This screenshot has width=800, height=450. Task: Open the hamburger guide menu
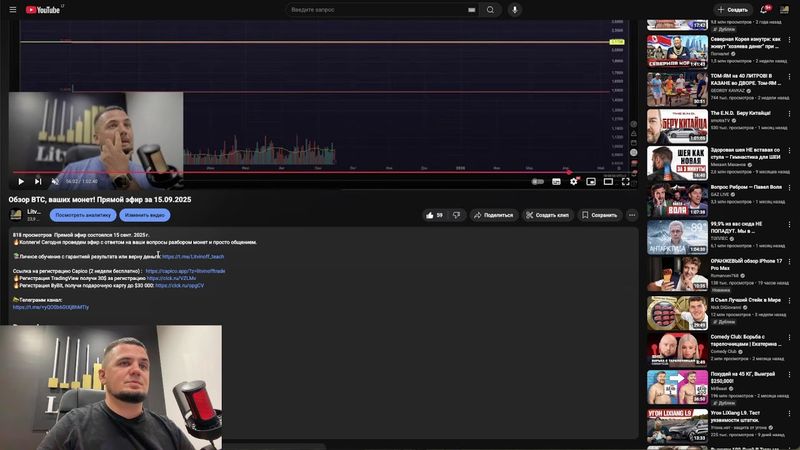(x=11, y=9)
